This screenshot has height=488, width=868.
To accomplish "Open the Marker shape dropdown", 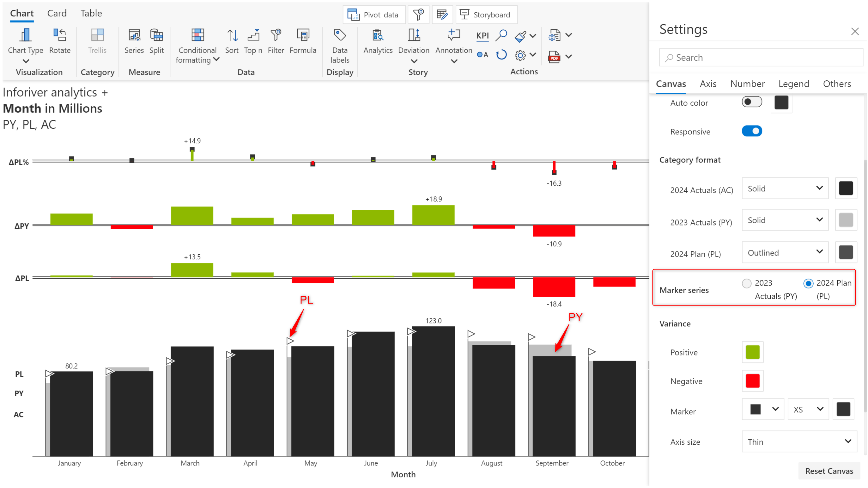I will tap(763, 409).
